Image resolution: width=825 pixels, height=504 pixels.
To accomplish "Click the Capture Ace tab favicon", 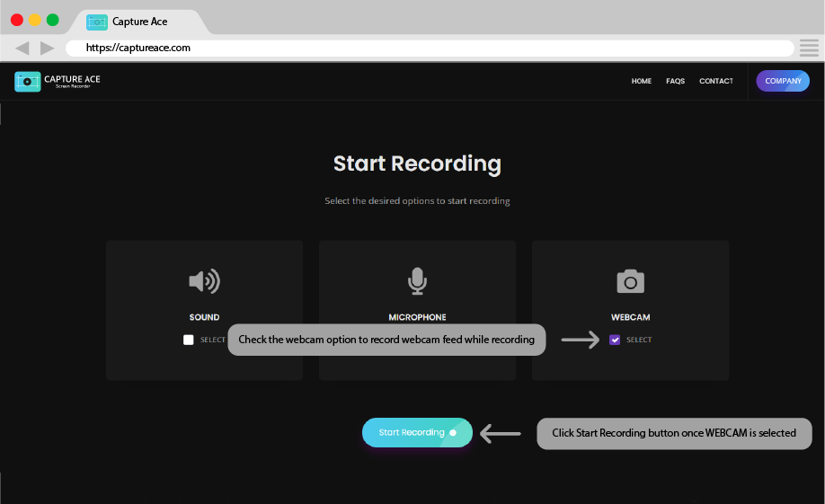I will 97,22.
